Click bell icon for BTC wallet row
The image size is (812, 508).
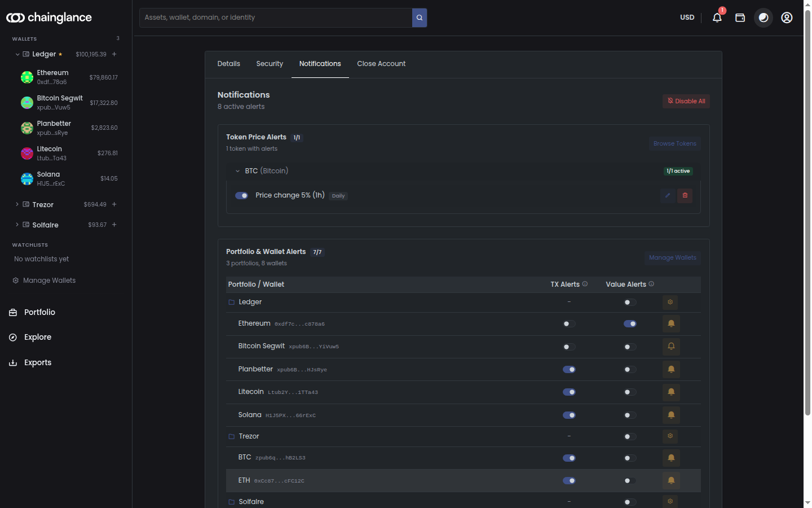(671, 458)
